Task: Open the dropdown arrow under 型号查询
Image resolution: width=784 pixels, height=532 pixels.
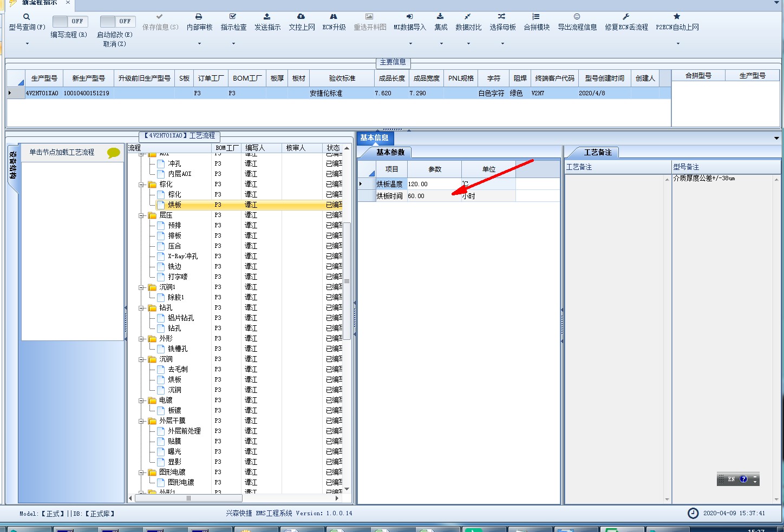Action: click(27, 44)
